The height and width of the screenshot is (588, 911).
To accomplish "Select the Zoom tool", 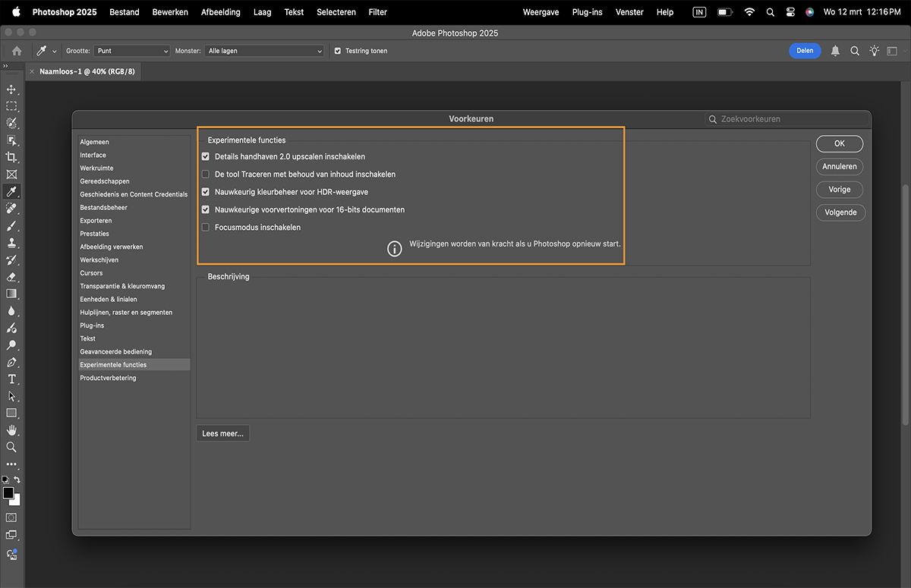I will [11, 448].
